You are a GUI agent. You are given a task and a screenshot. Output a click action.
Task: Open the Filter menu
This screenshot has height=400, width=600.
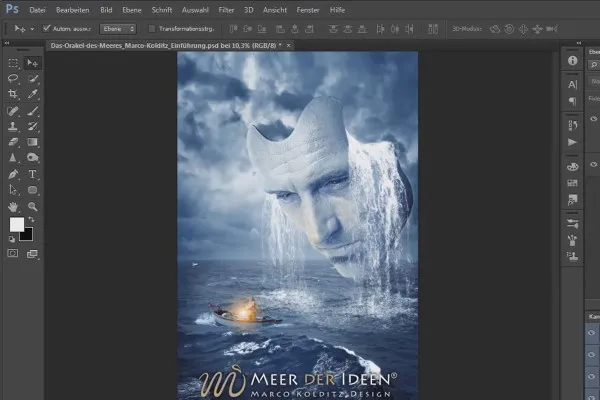227,10
